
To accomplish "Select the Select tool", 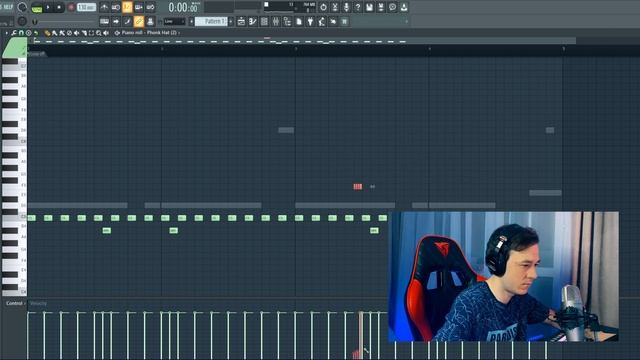I will (x=91, y=33).
